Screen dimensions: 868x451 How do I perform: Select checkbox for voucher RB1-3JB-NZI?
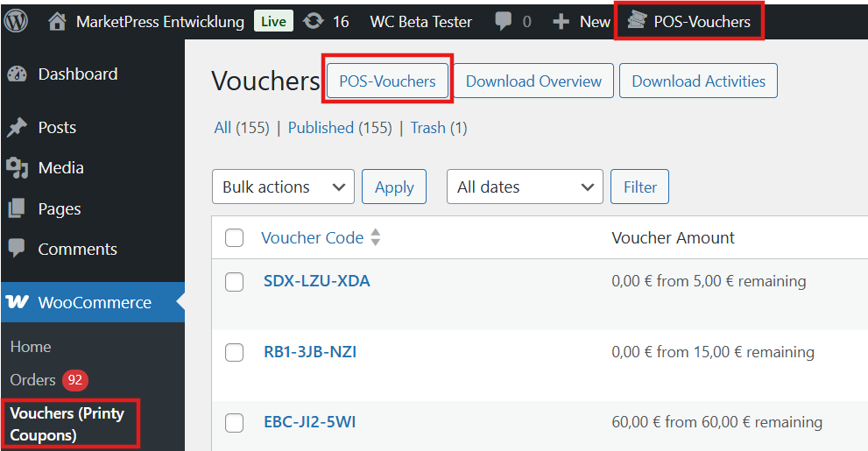(234, 353)
